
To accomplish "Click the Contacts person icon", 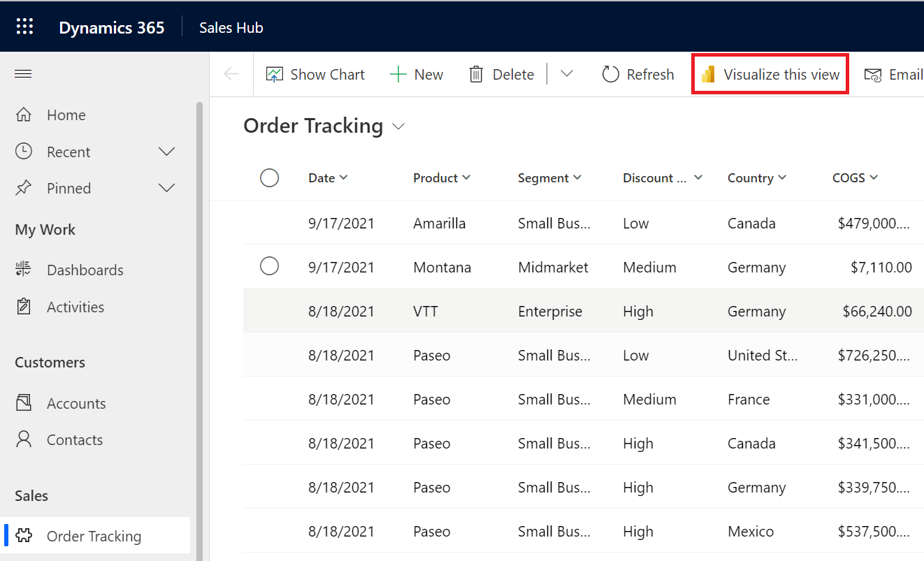I will (x=24, y=439).
